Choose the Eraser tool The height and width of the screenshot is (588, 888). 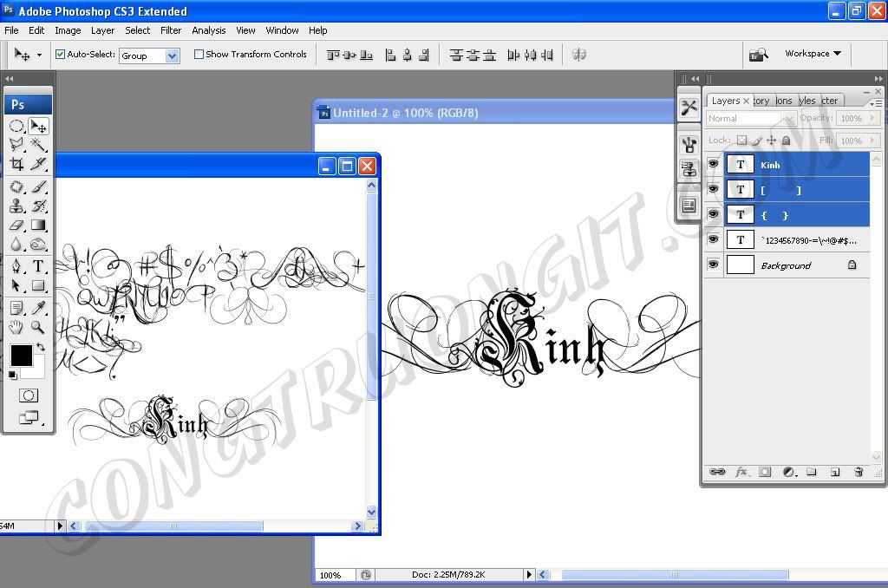tap(16, 225)
